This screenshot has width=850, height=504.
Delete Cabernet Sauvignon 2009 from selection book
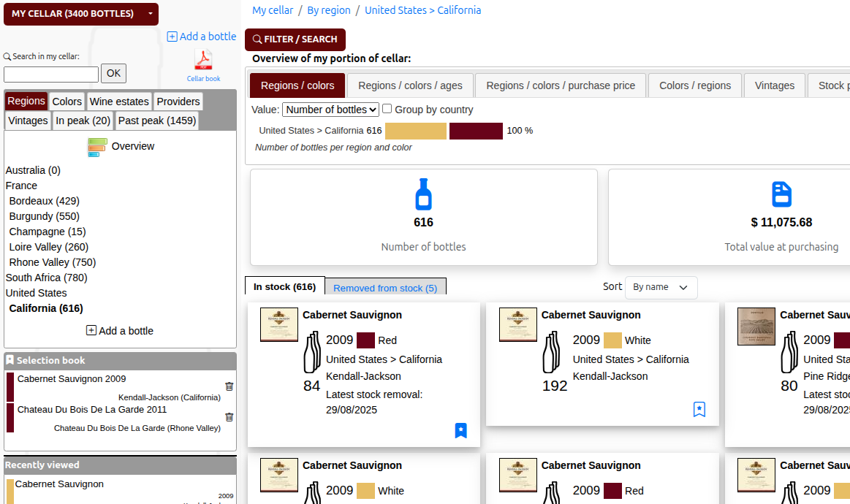tap(229, 386)
